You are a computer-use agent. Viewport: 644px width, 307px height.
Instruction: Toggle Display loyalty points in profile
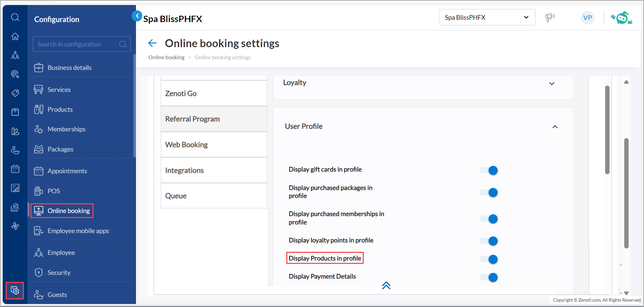coord(489,241)
